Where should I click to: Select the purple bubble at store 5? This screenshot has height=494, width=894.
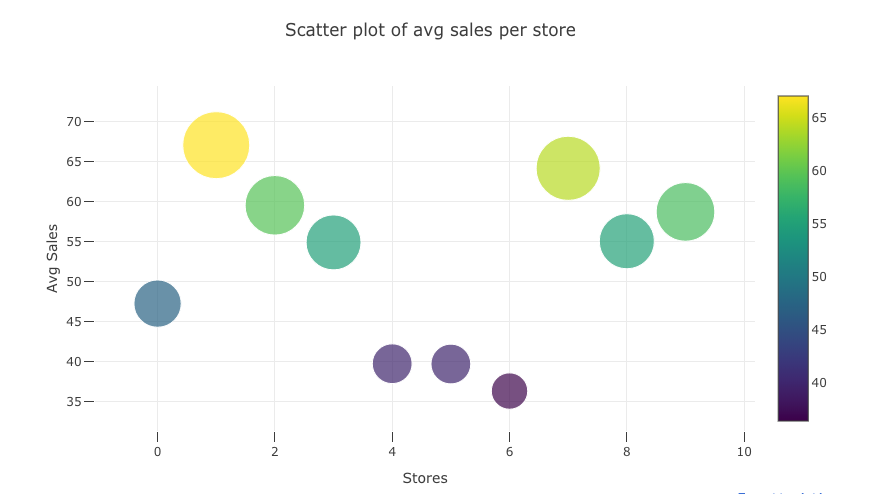[451, 363]
